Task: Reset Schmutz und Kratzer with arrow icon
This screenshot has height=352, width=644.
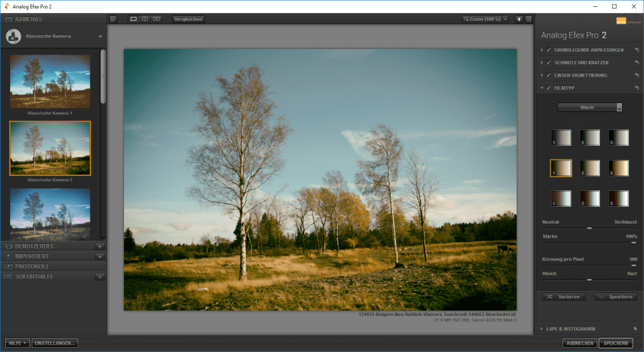Action: point(636,63)
